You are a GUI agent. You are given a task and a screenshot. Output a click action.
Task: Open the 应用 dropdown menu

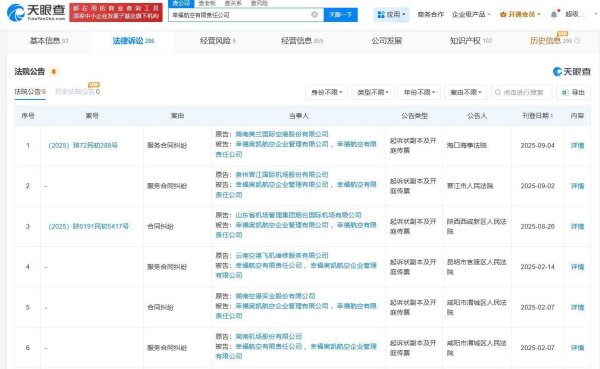[391, 15]
